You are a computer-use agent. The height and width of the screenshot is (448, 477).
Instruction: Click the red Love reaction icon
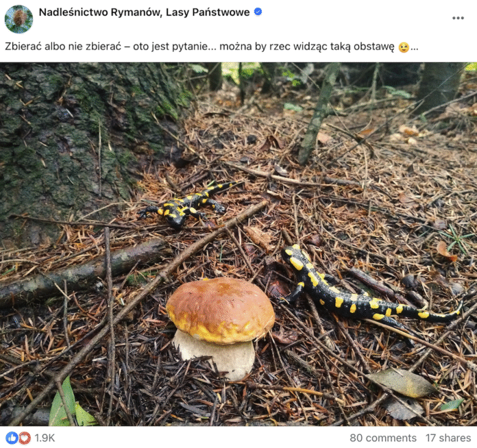tap(24, 438)
